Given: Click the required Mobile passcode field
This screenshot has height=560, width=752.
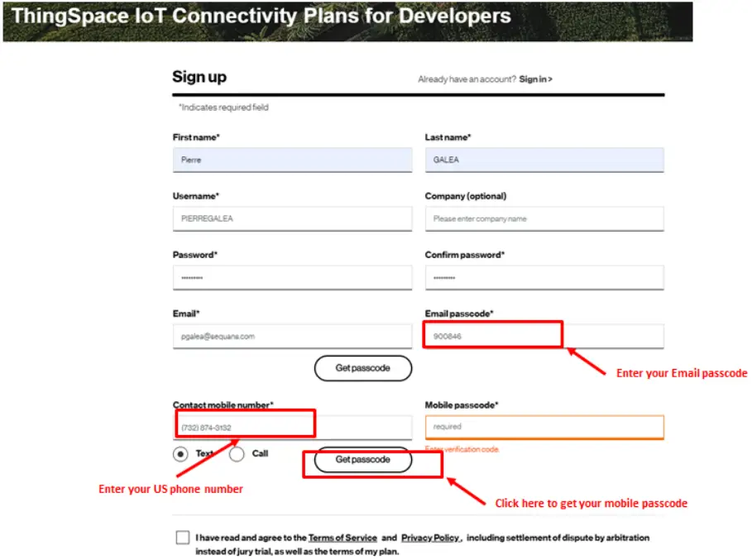Looking at the screenshot, I should coord(544,425).
